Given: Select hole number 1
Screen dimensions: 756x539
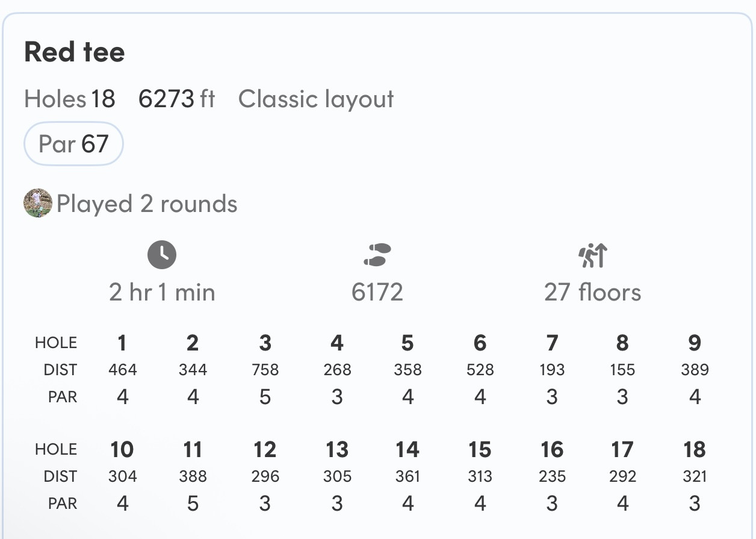Looking at the screenshot, I should (122, 343).
